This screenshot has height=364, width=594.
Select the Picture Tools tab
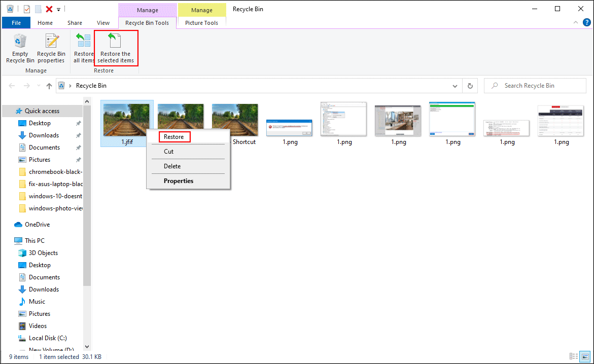tap(201, 23)
